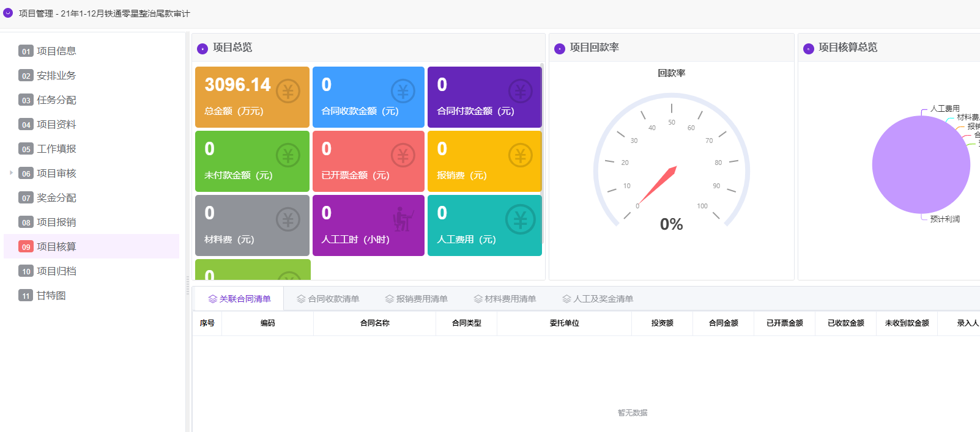The width and height of the screenshot is (980, 432).
Task: Click yen icon on 已开票金额 card
Action: click(403, 156)
